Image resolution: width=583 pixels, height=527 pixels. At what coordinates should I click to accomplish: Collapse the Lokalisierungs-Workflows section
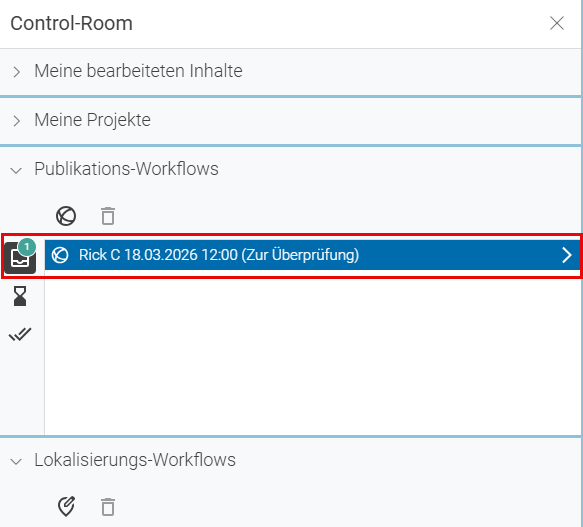click(x=16, y=462)
